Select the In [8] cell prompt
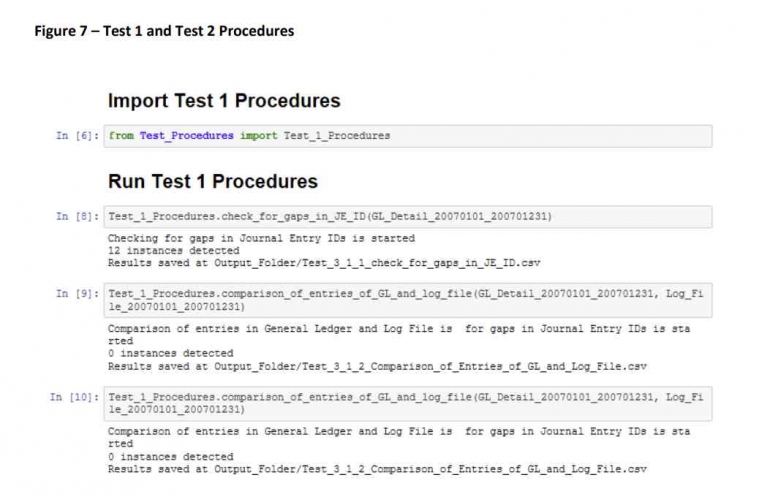The width and height of the screenshot is (770, 502). 77,217
